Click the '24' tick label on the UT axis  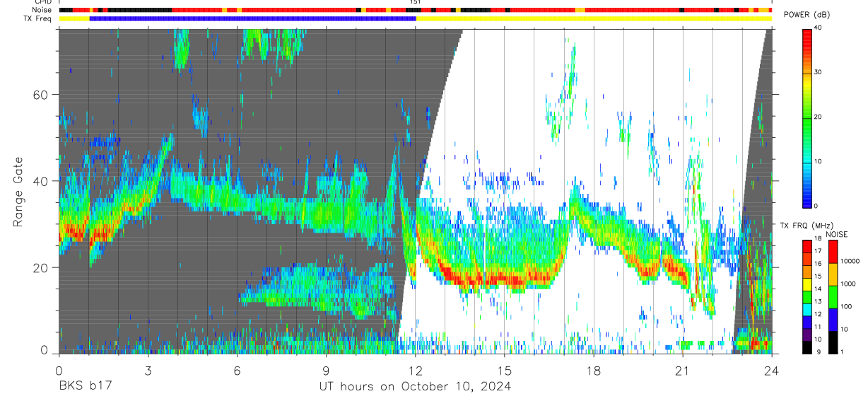tap(771, 371)
